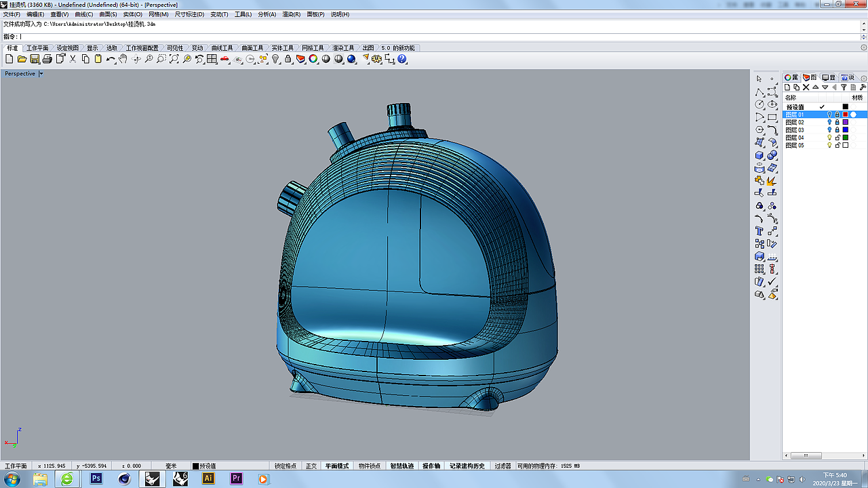868x488 pixels.
Task: Click the Undo arrow icon
Action: (x=110, y=60)
